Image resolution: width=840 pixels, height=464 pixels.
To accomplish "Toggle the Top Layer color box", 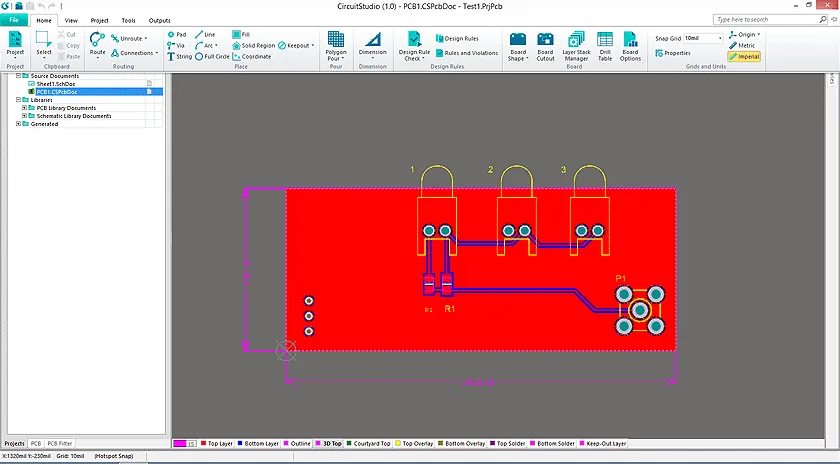I will click(x=203, y=444).
